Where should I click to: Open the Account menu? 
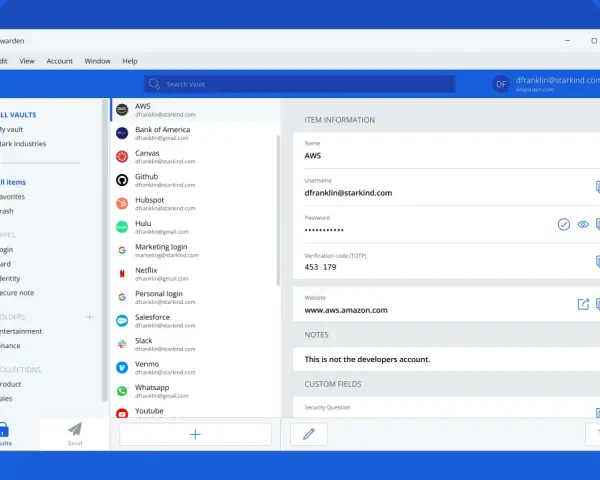pos(59,61)
